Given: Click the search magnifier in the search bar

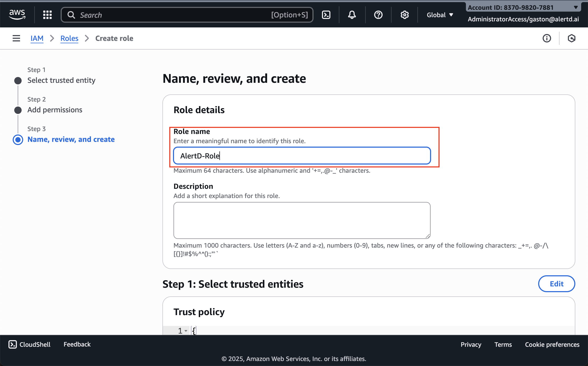Looking at the screenshot, I should (x=71, y=15).
